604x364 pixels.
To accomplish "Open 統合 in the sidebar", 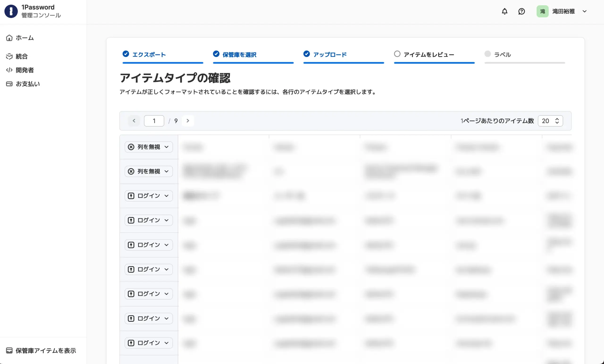I will click(17, 56).
